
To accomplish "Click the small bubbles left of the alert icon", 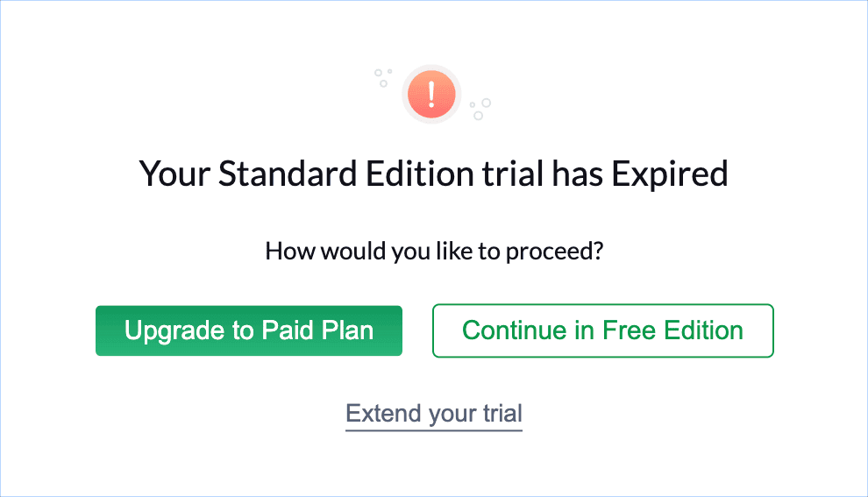I will [x=381, y=77].
